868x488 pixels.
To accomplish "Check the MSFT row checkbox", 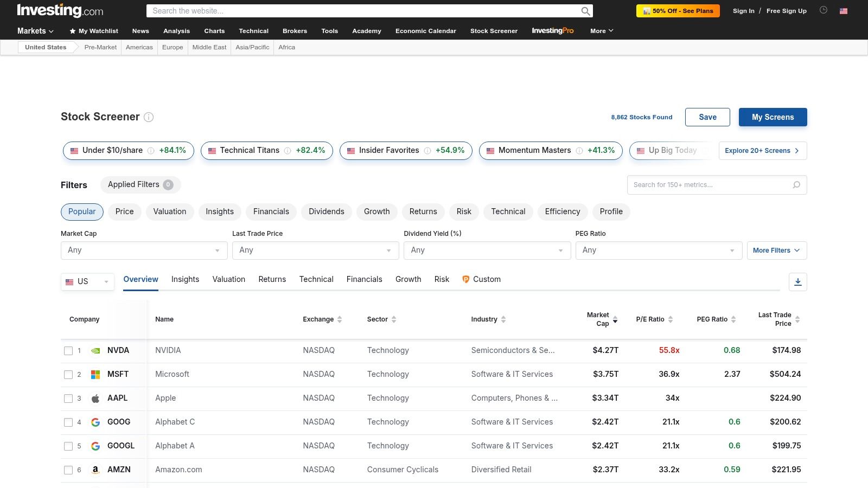I will click(68, 375).
